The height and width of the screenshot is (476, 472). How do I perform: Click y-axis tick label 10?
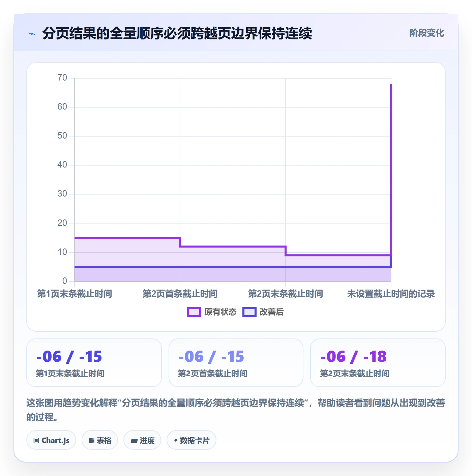tap(62, 252)
